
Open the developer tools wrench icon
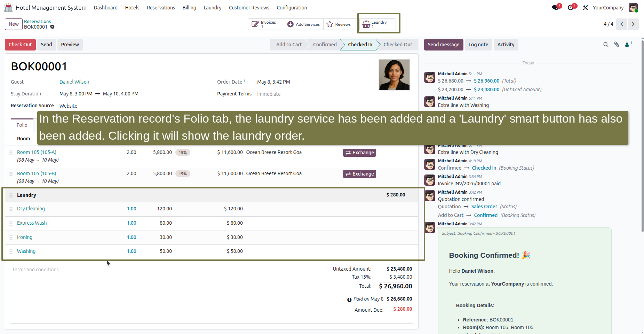(x=586, y=8)
